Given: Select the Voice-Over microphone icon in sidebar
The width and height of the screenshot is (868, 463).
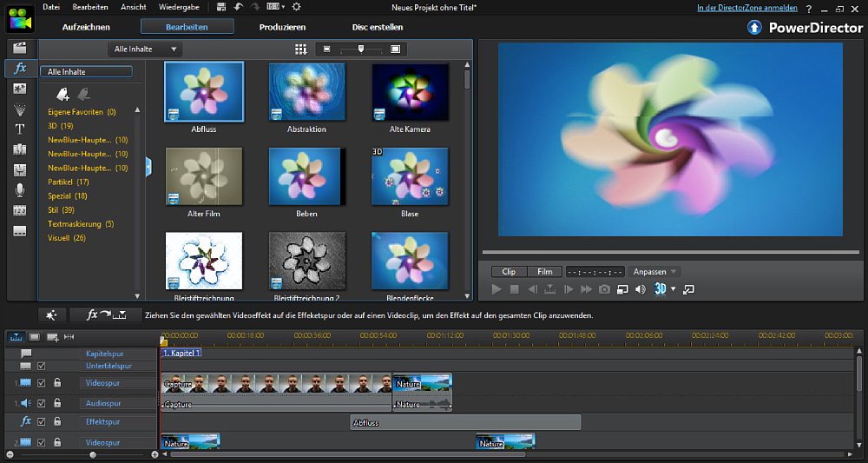Looking at the screenshot, I should pos(19,189).
